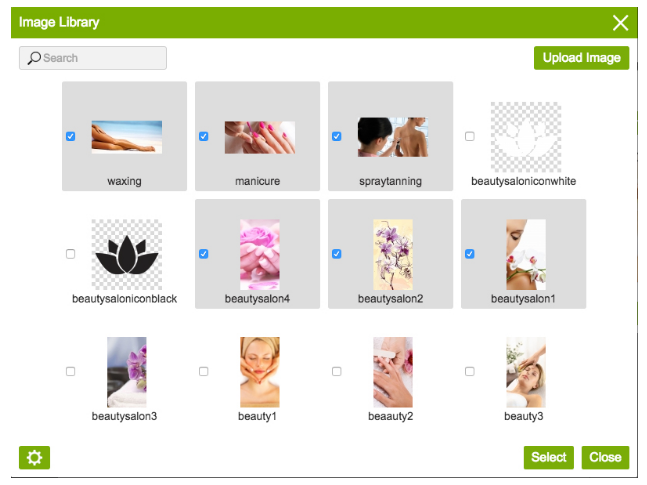Confirm with the Select button

549,457
